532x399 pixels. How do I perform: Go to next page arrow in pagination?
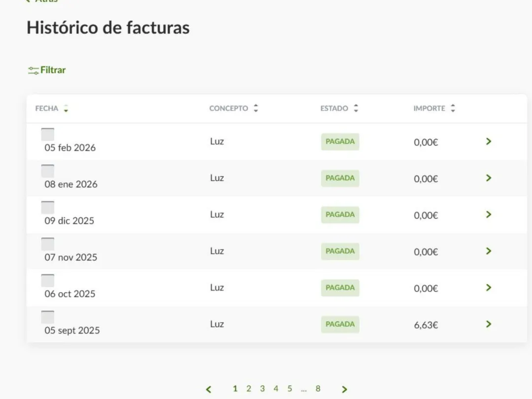pyautogui.click(x=344, y=389)
